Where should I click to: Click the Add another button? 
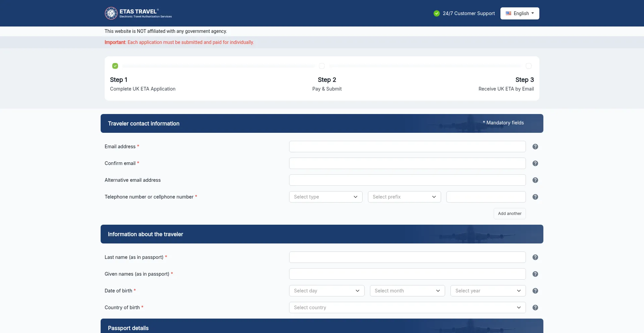point(509,214)
